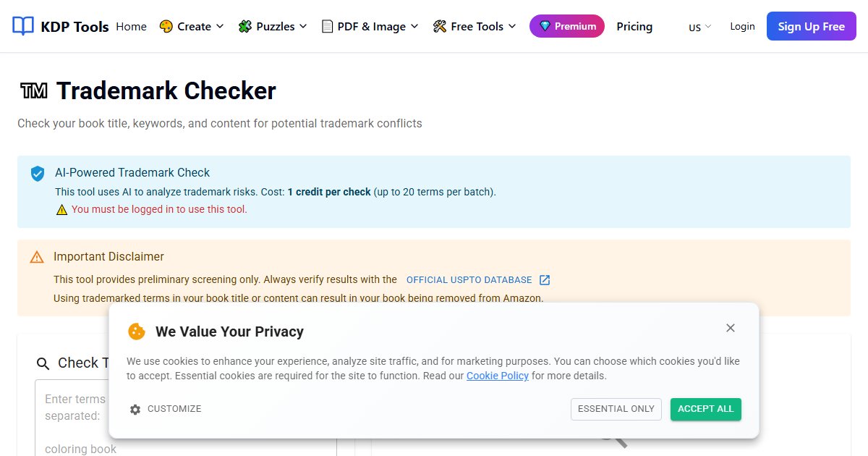This screenshot has width=868, height=456.
Task: Click the puzzle piece icon beside Puzzles
Action: pyautogui.click(x=246, y=27)
